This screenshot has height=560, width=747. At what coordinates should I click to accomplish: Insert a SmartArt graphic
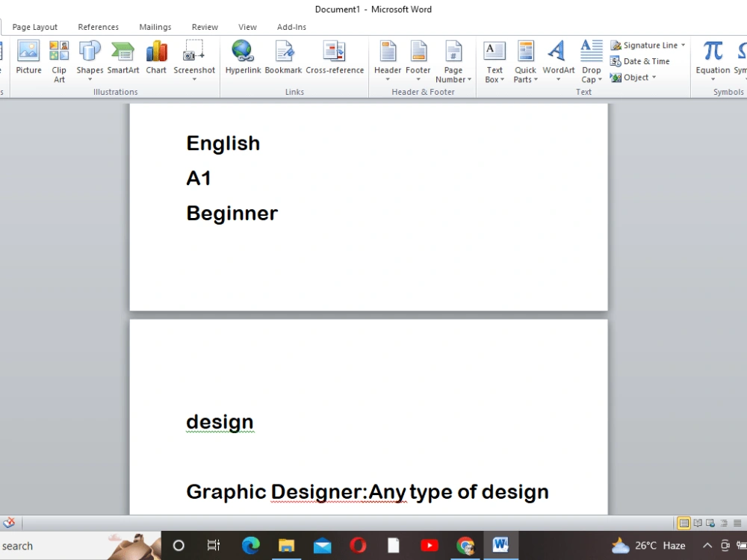[x=123, y=57]
